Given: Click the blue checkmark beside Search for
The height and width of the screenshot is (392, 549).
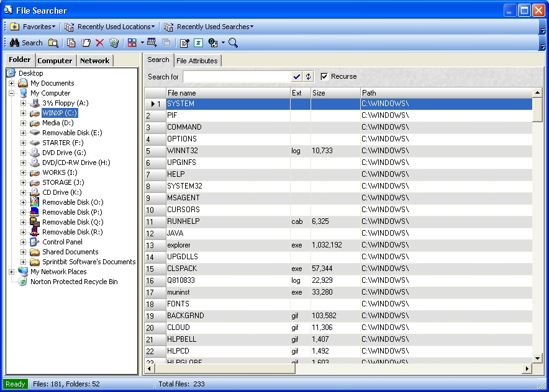Looking at the screenshot, I should point(297,76).
